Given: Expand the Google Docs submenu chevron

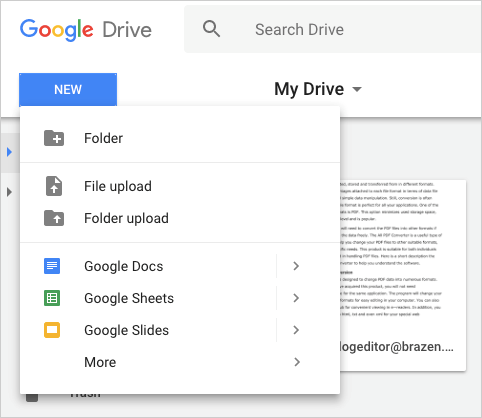Looking at the screenshot, I should click(x=296, y=266).
